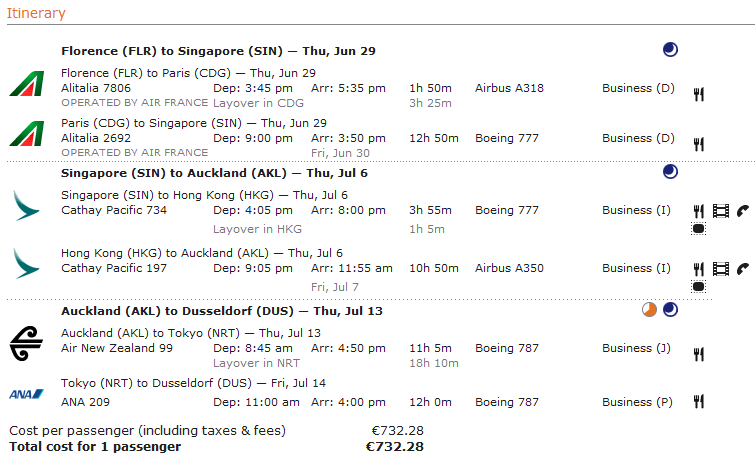
Task: Select the Auckland (AKL) to Dusseldorf (DUS) heading
Action: click(x=222, y=311)
